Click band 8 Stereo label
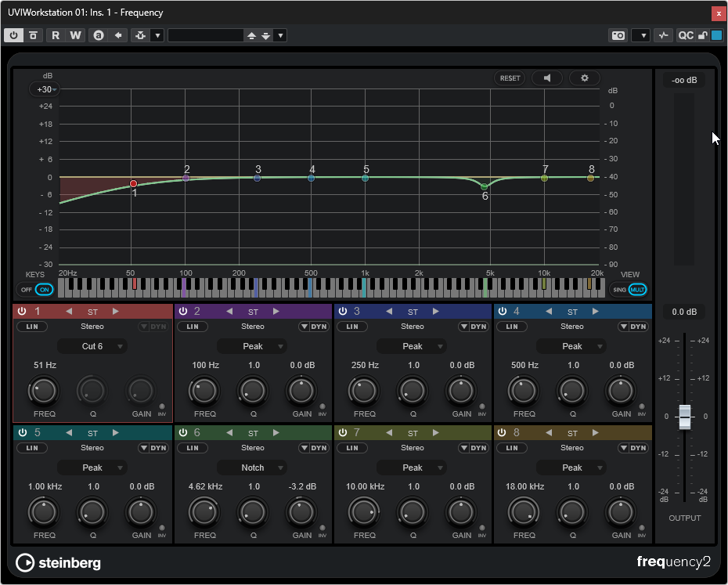The image size is (728, 585). (x=572, y=448)
